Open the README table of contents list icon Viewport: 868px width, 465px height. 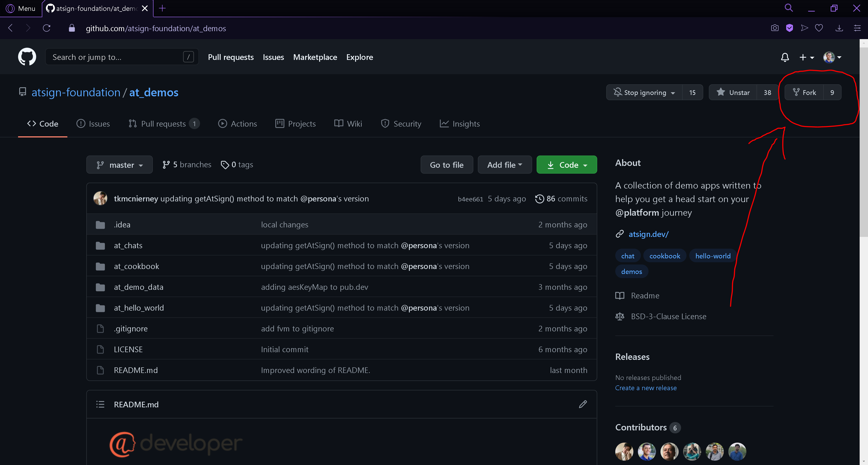point(100,404)
